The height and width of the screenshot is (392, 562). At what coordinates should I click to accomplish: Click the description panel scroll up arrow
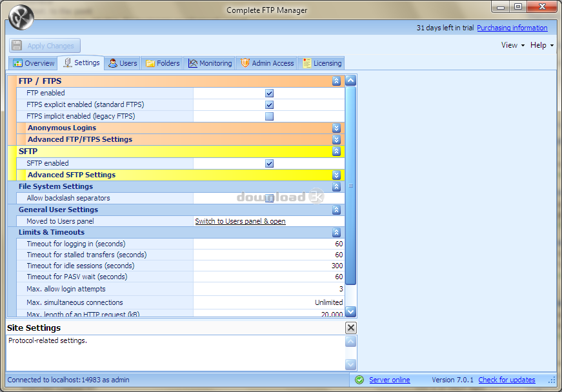[x=351, y=342]
